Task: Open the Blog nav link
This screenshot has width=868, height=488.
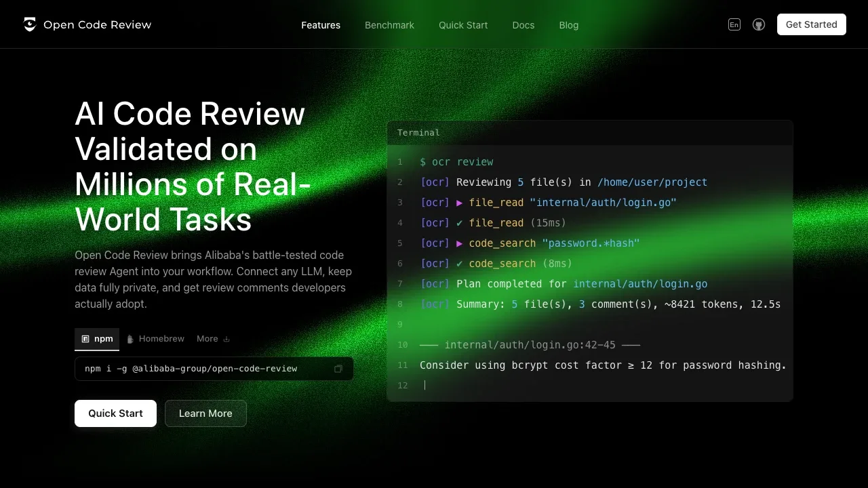Action: [569, 25]
